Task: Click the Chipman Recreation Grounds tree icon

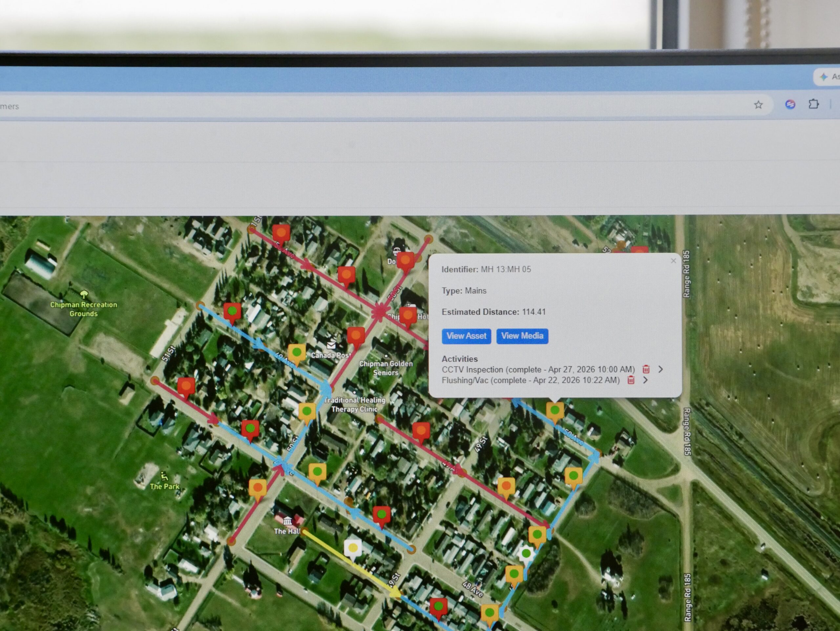Action: pyautogui.click(x=84, y=294)
